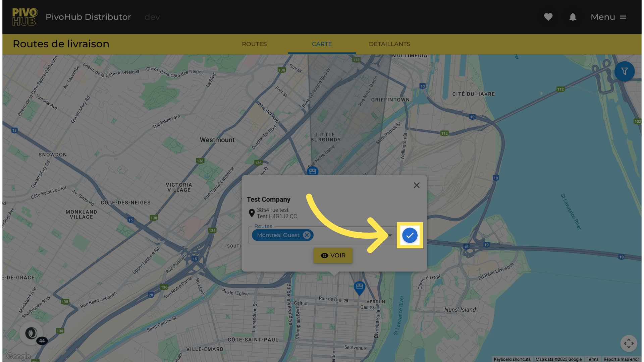Open the map camera controls button
The height and width of the screenshot is (362, 644).
(629, 343)
